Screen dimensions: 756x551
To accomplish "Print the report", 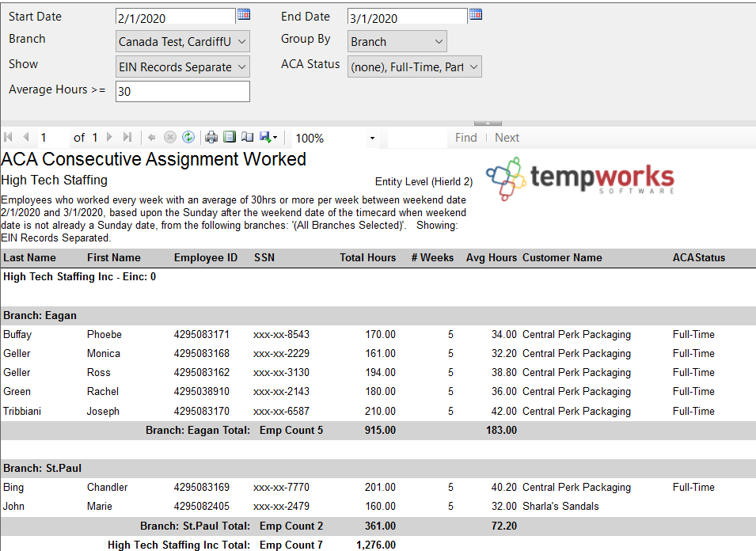I will [x=211, y=138].
